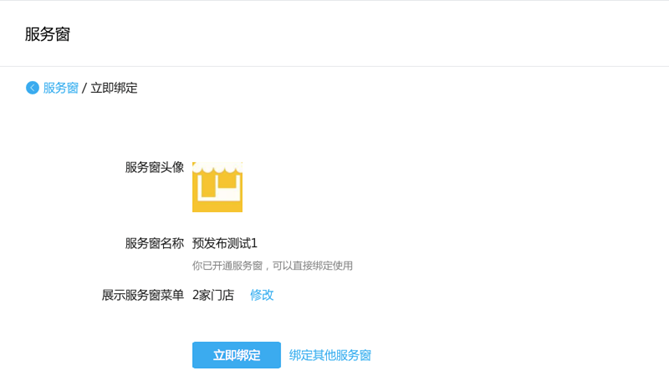This screenshot has width=669, height=386.
Task: Open the 绑定其他服务窗 link
Action: click(330, 355)
